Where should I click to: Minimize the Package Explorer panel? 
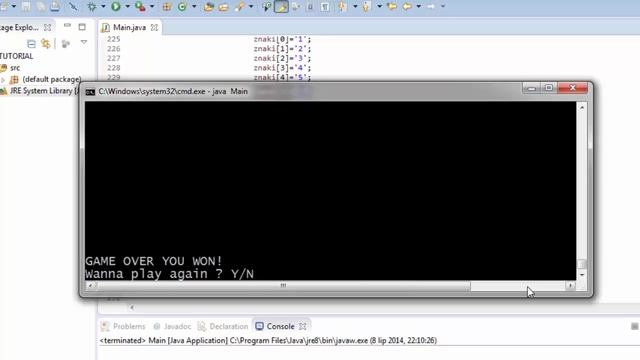(x=67, y=26)
